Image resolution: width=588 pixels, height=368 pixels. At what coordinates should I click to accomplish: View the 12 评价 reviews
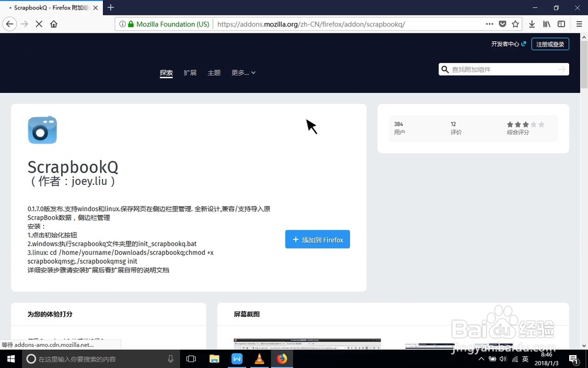pyautogui.click(x=456, y=128)
